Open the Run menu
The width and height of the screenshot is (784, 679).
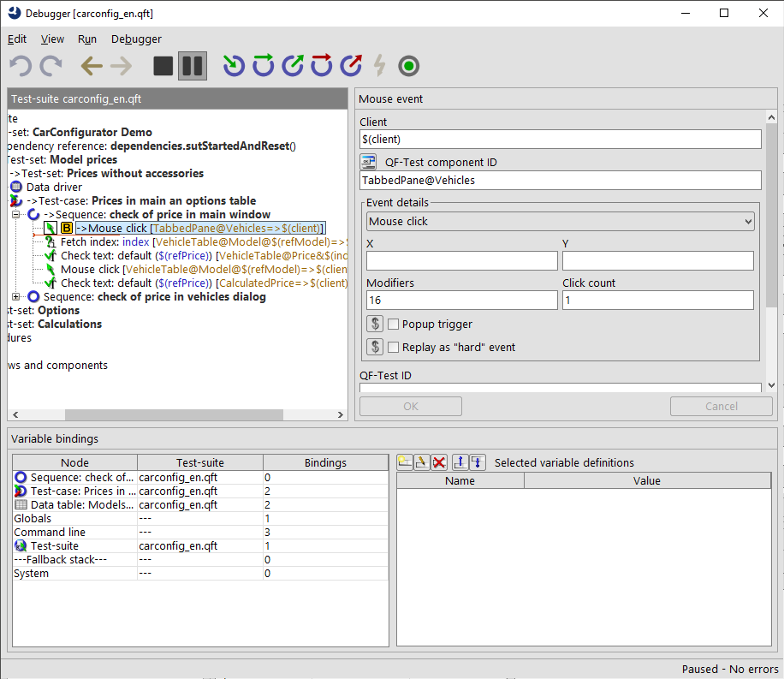86,39
